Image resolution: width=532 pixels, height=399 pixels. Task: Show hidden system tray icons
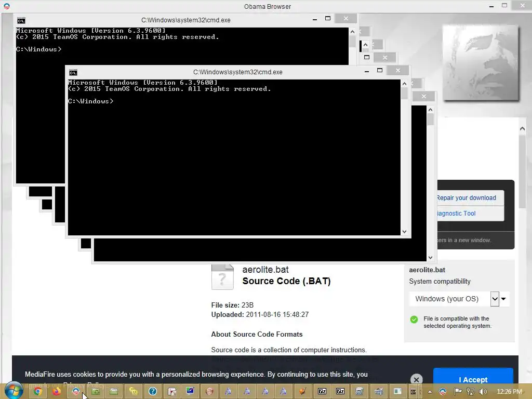[430, 392]
